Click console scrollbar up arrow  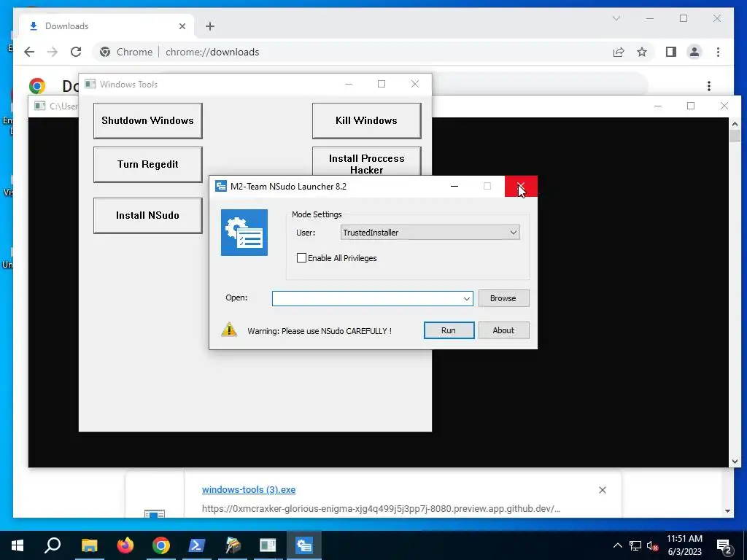pyautogui.click(x=735, y=124)
